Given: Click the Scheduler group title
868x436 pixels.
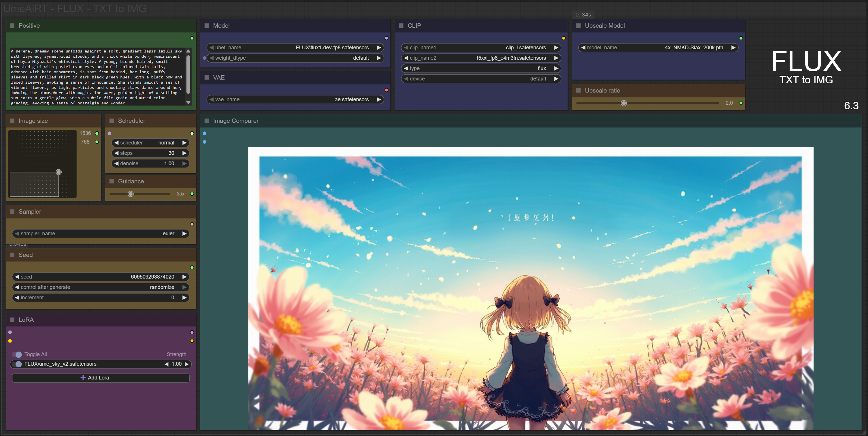Looking at the screenshot, I should pos(131,121).
